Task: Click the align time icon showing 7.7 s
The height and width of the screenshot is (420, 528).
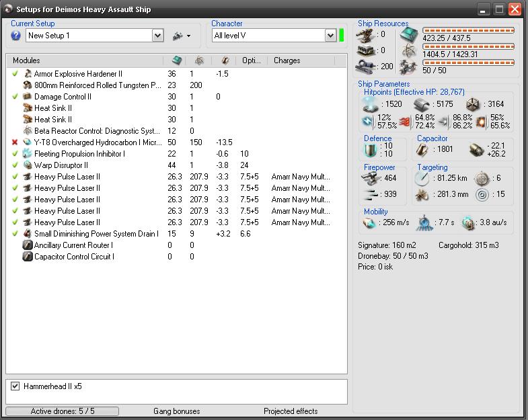Action: pos(424,223)
